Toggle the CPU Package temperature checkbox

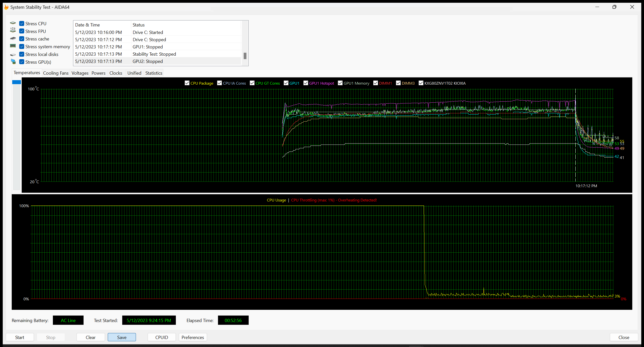pos(187,83)
